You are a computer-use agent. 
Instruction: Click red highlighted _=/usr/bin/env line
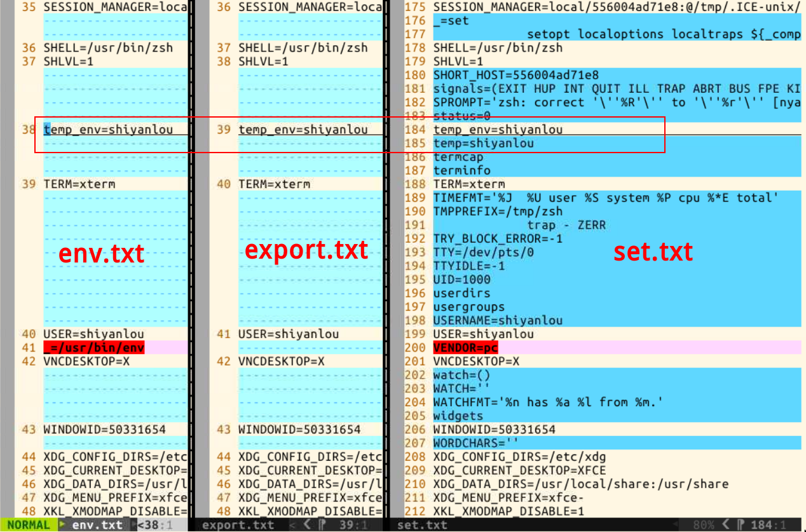[x=94, y=348]
